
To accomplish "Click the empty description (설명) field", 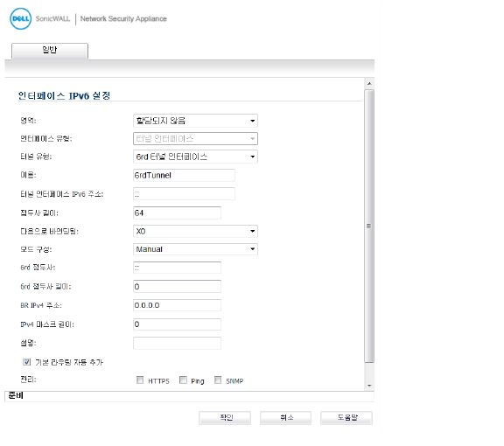I will [x=177, y=343].
